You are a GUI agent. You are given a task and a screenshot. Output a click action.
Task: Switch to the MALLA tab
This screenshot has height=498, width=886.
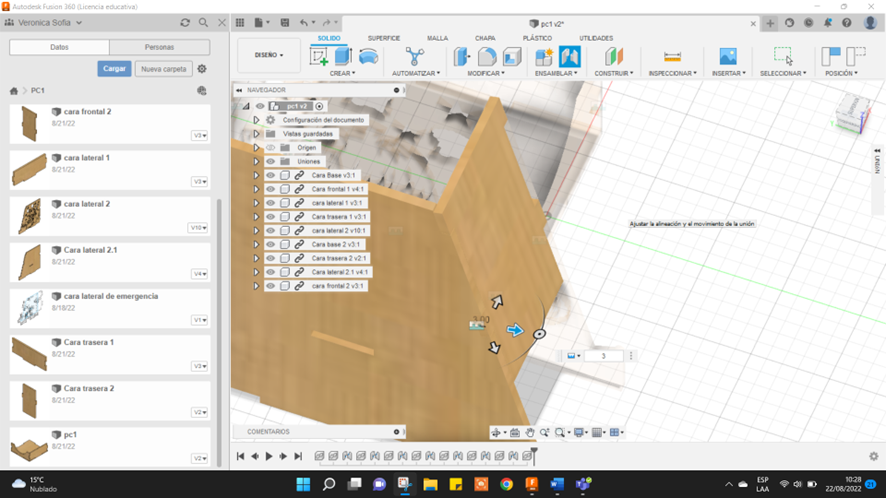[x=437, y=38]
